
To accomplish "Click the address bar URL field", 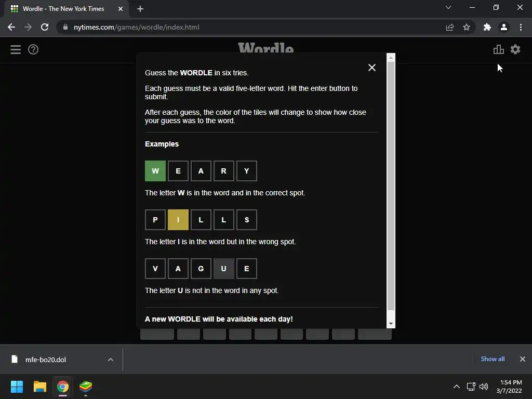I will point(251,27).
